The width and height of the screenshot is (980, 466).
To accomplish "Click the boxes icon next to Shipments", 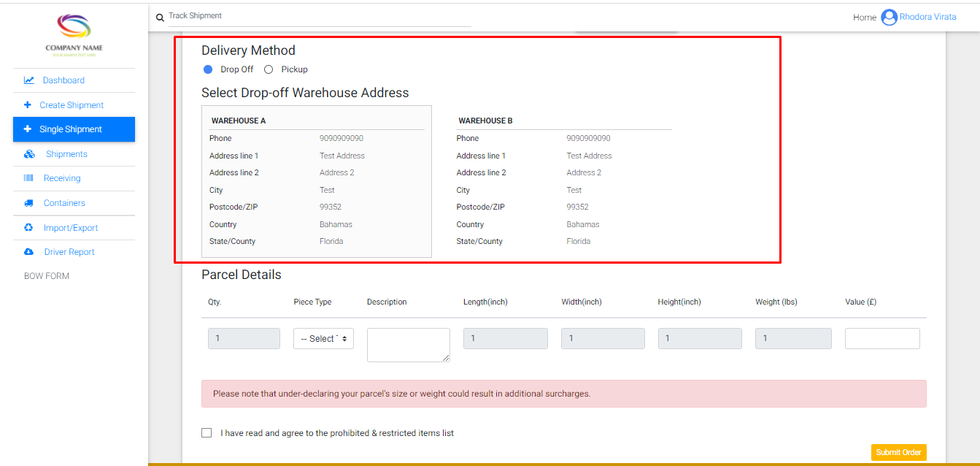I will coord(29,154).
